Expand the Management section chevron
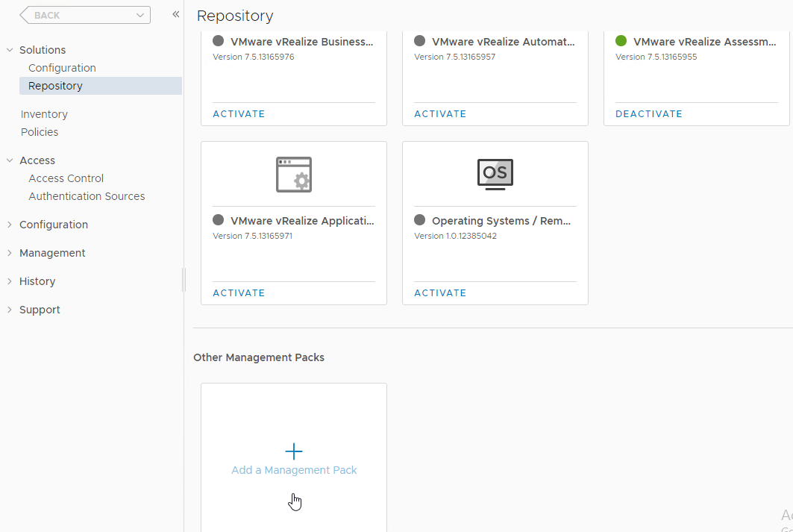Screen dimensions: 793x532 (x=10, y=252)
